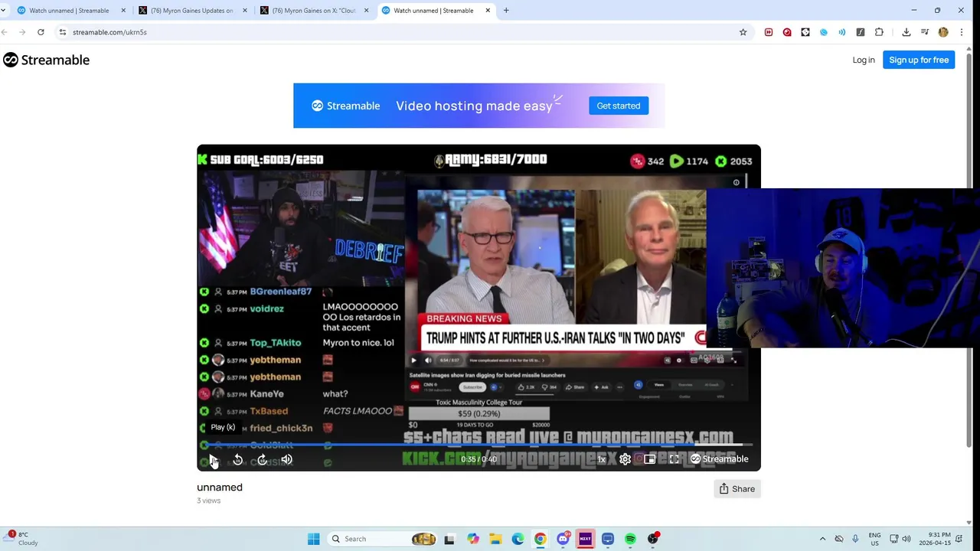Close the Myron Gaines Updates tab
This screenshot has height=551, width=980.
[245, 11]
